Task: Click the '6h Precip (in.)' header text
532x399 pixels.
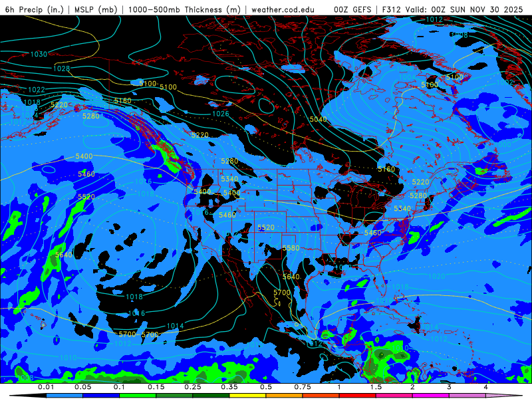Action: coord(35,9)
